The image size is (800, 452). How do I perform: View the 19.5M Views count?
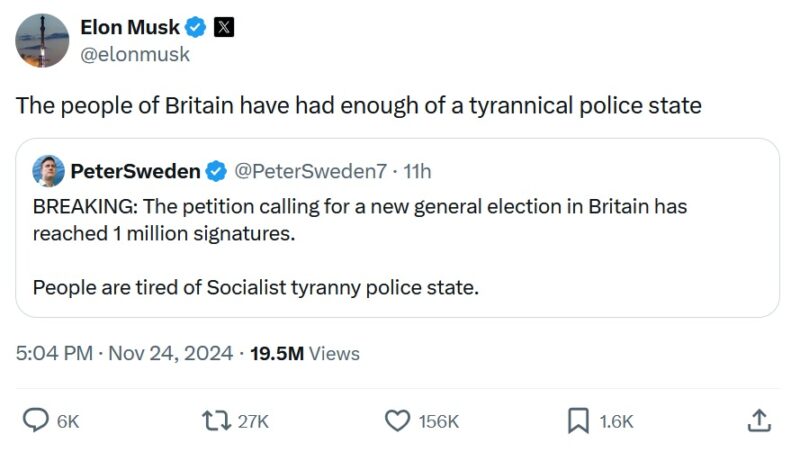click(x=303, y=353)
